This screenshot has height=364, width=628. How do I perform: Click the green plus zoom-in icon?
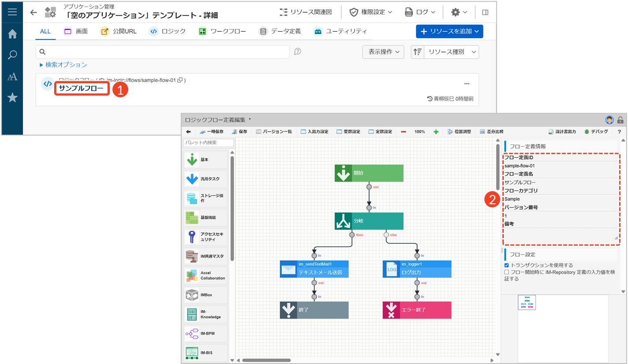(436, 132)
